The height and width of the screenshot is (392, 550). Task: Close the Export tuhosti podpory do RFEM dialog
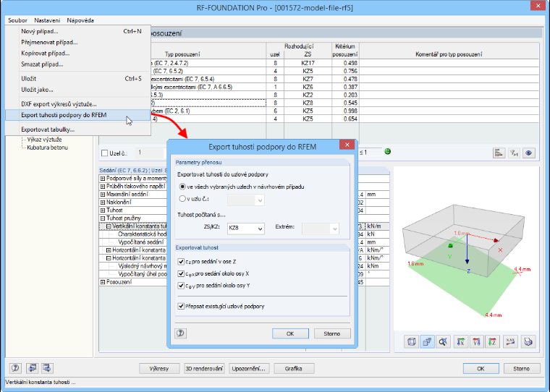pos(347,145)
